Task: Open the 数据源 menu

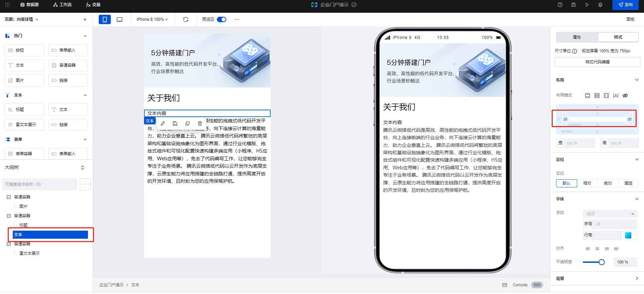Action: (x=30, y=5)
